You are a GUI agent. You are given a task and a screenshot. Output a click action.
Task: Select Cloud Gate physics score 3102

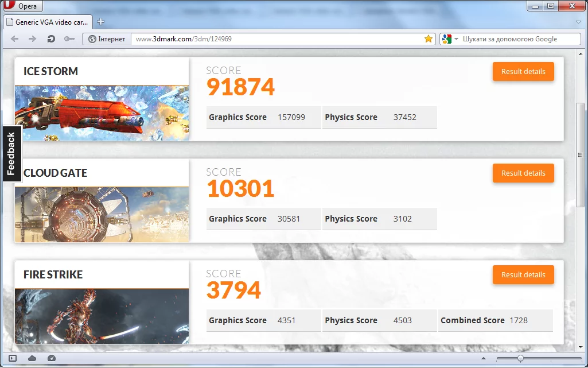402,219
